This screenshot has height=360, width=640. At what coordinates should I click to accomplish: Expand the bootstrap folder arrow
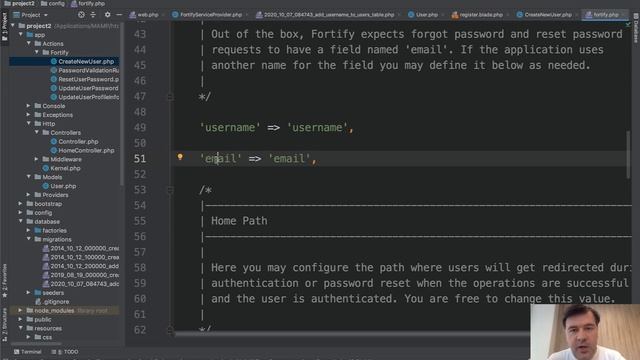(21, 204)
